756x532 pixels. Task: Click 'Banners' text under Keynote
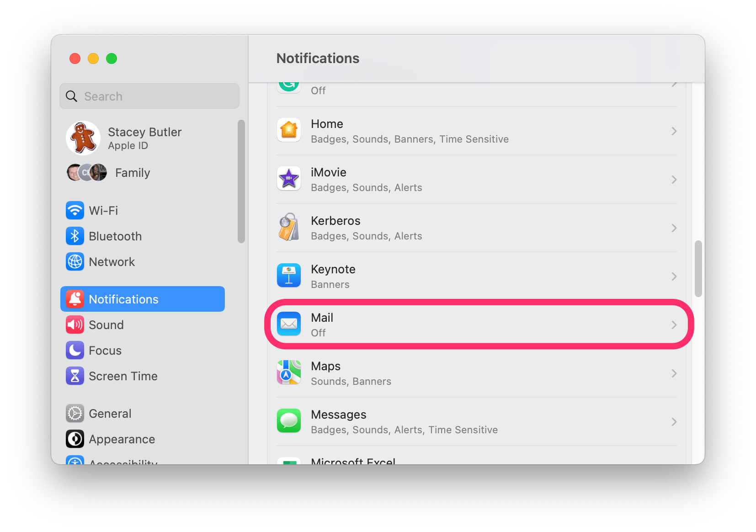(330, 284)
